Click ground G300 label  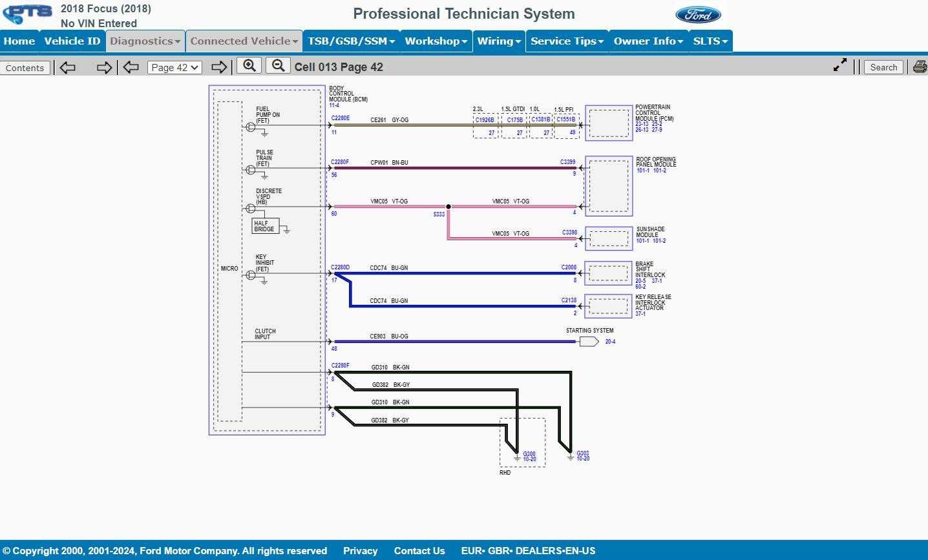coord(529,454)
